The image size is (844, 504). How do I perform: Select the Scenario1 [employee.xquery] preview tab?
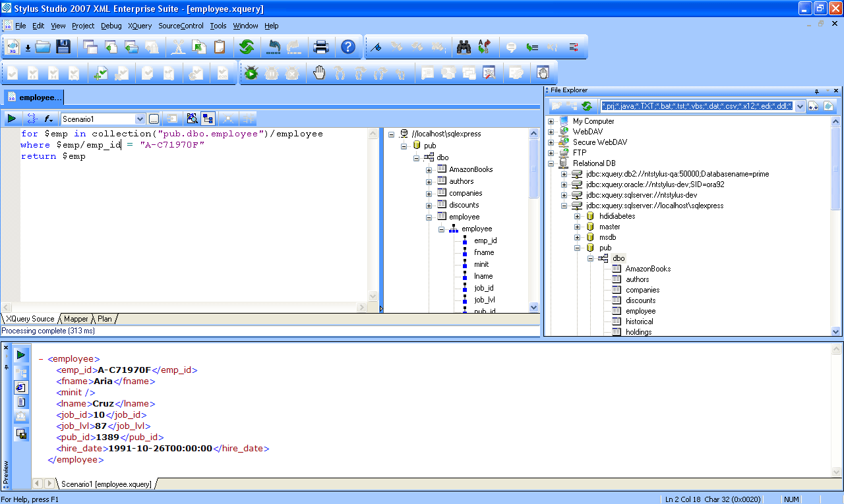point(106,484)
